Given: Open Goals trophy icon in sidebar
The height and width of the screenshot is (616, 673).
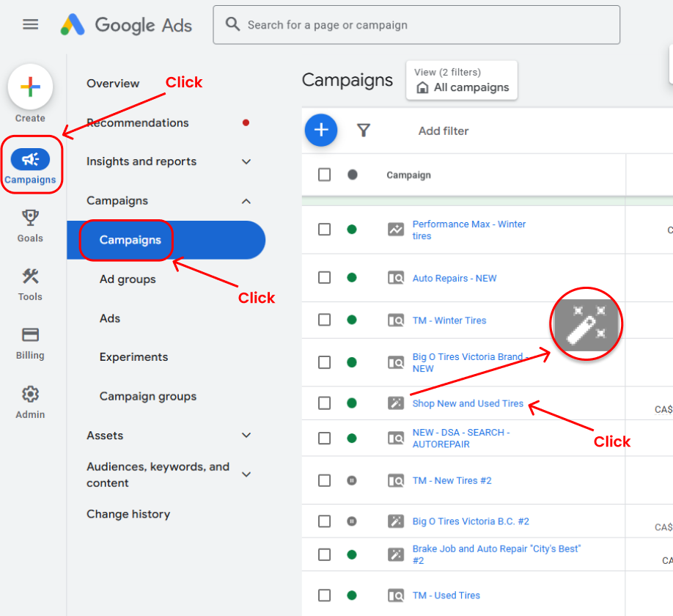Looking at the screenshot, I should [x=30, y=218].
